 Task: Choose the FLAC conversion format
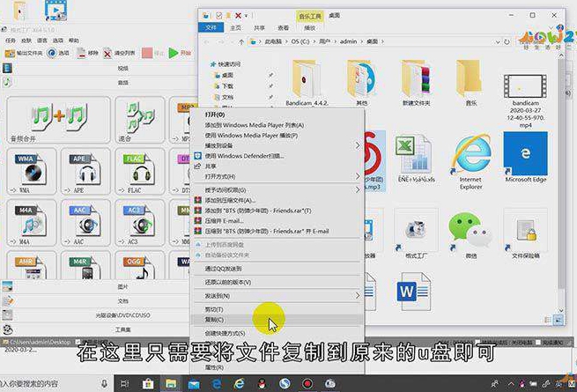click(x=139, y=172)
